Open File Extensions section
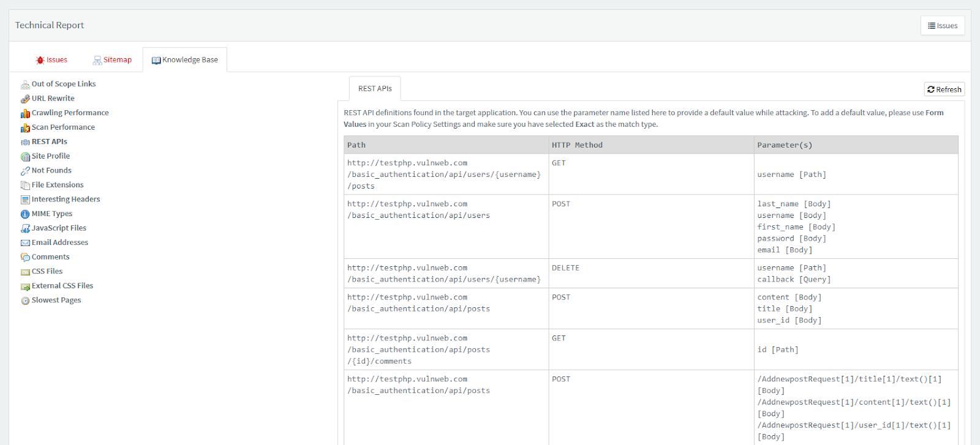 click(x=58, y=185)
